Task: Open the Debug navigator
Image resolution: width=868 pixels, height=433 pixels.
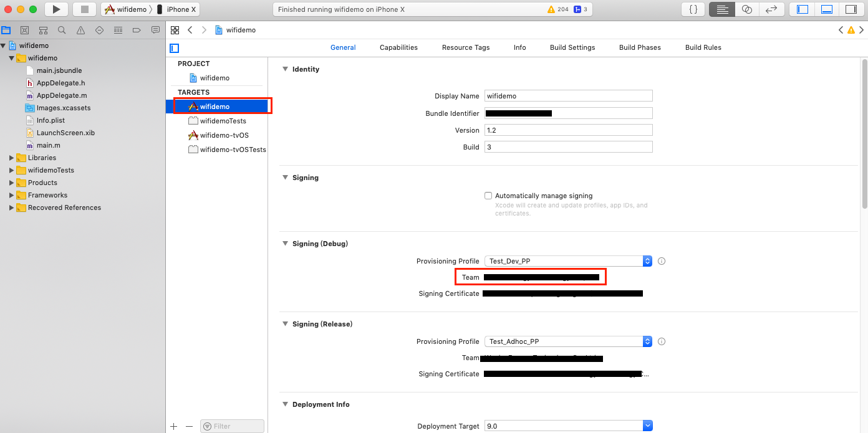Action: 118,30
